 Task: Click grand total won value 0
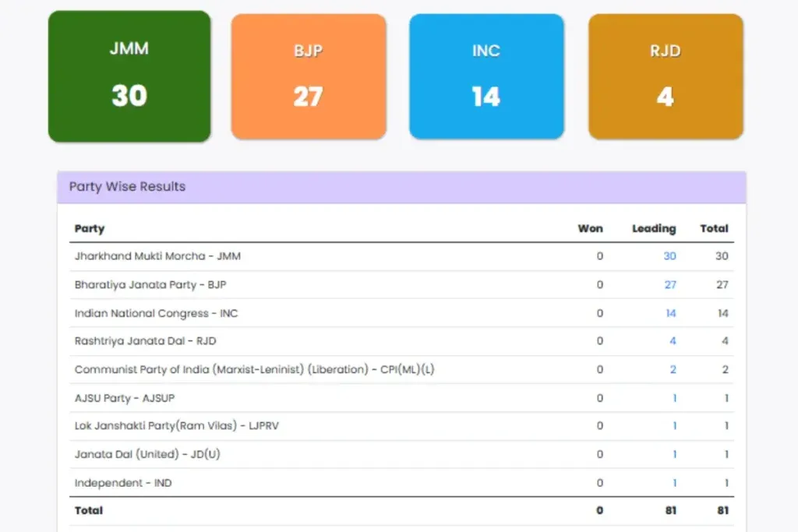599,511
